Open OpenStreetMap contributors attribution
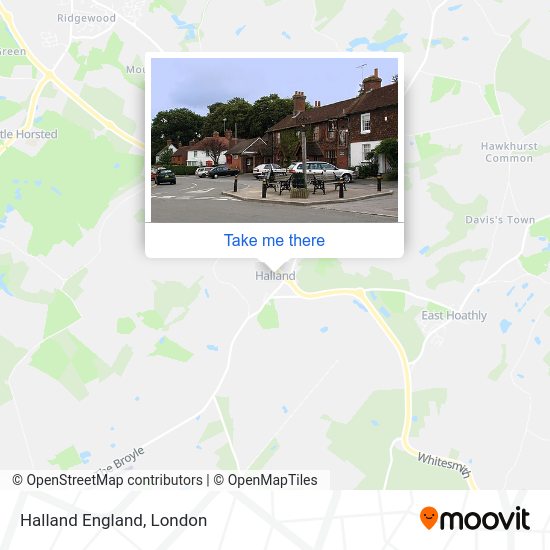The width and height of the screenshot is (550, 550). (107, 480)
